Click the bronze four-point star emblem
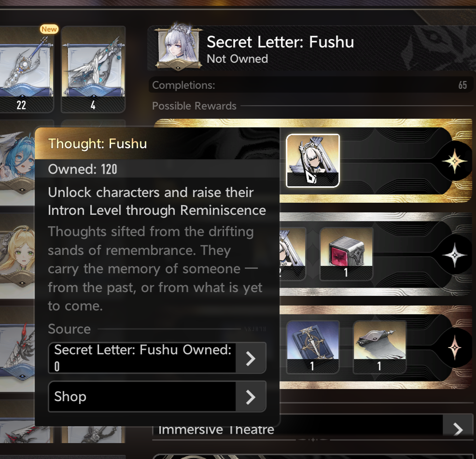476x459 pixels. [454, 348]
